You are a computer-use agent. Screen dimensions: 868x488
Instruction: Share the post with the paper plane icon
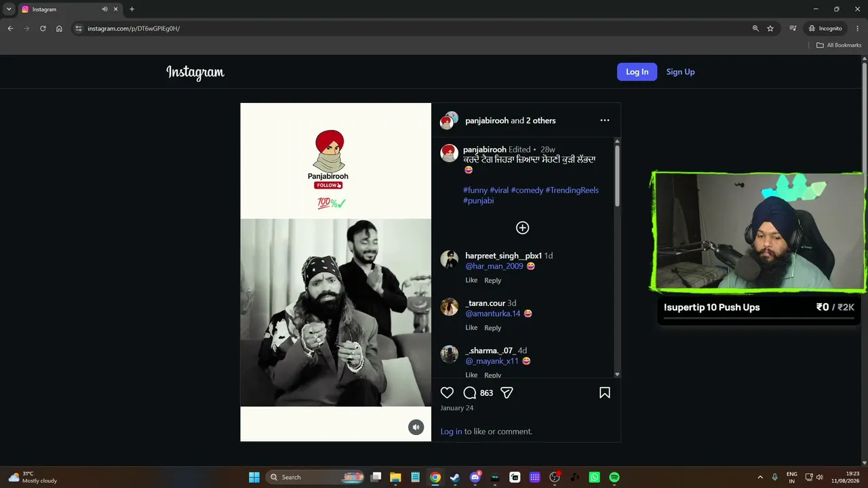pos(507,392)
